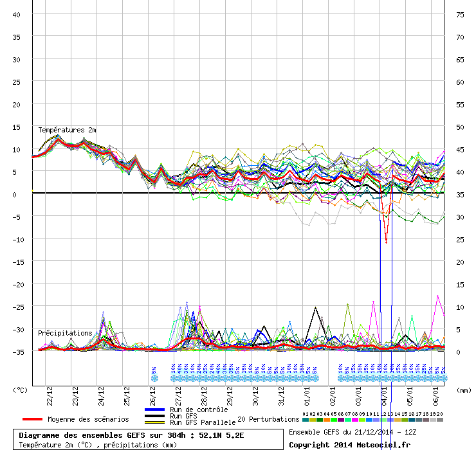This screenshot has height=450, width=476.
Task: Click the 05/01 date label
Action: click(x=410, y=396)
